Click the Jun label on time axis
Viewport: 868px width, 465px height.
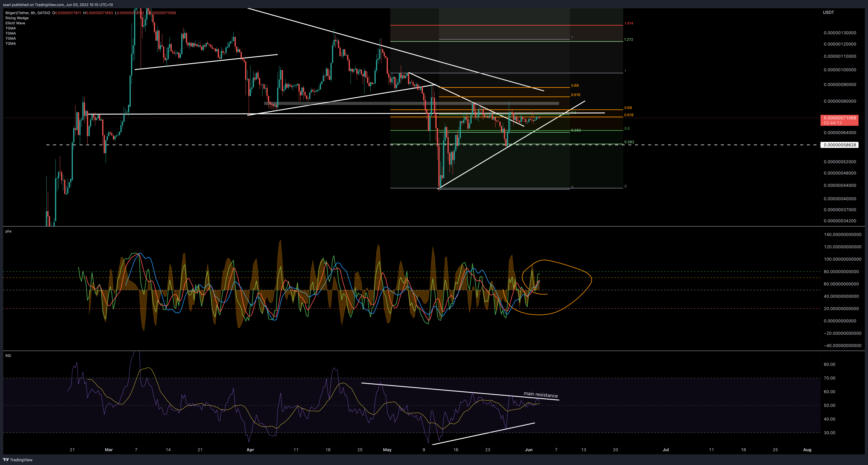pyautogui.click(x=529, y=450)
